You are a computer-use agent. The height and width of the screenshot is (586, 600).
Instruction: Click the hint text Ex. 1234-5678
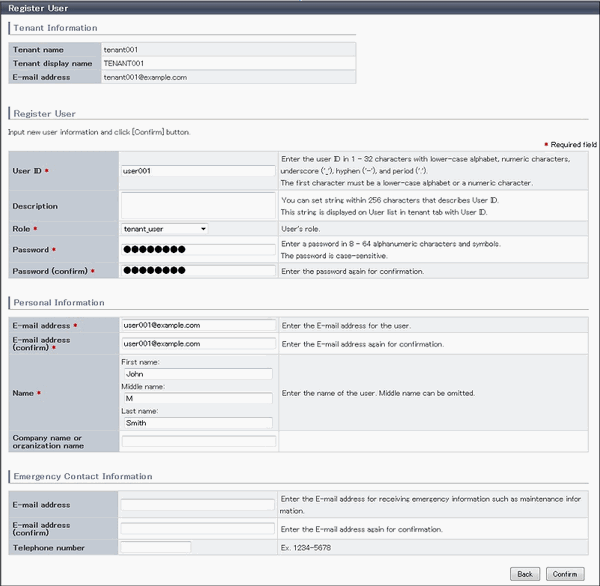[x=306, y=548]
